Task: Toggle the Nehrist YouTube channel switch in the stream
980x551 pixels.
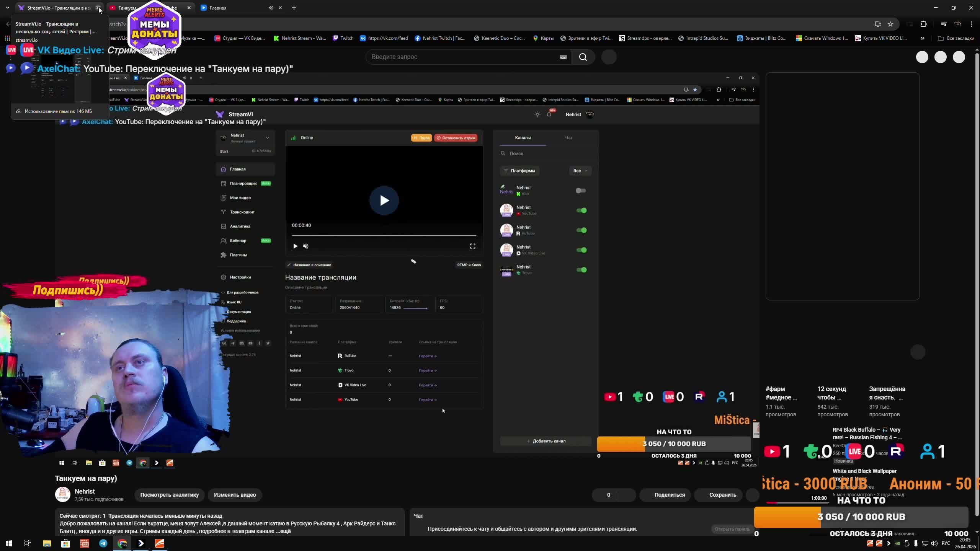Action: [581, 210]
